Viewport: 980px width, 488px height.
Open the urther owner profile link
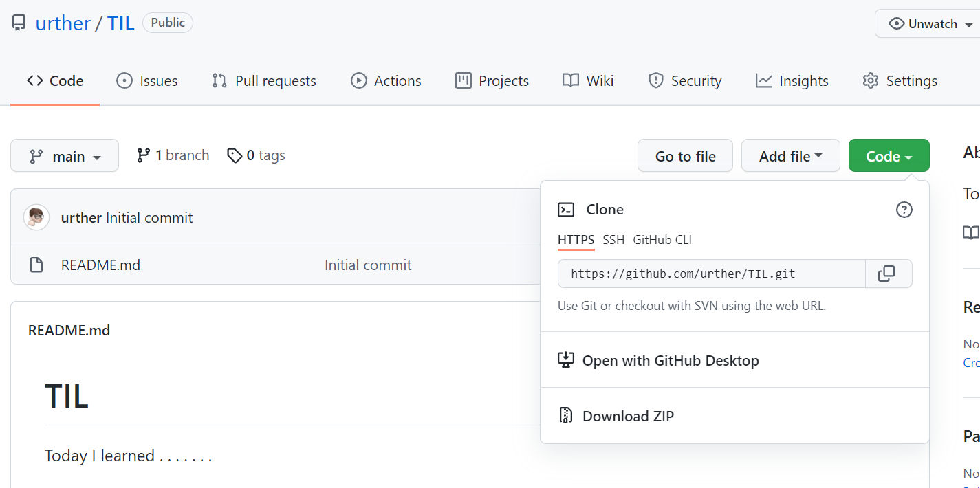[63, 23]
